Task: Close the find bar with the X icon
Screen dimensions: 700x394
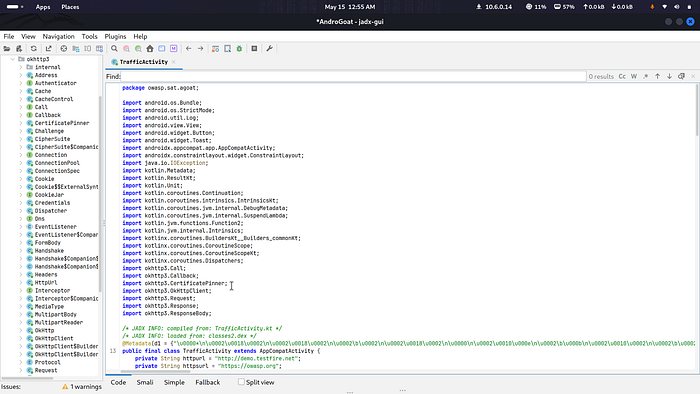Action: click(693, 76)
